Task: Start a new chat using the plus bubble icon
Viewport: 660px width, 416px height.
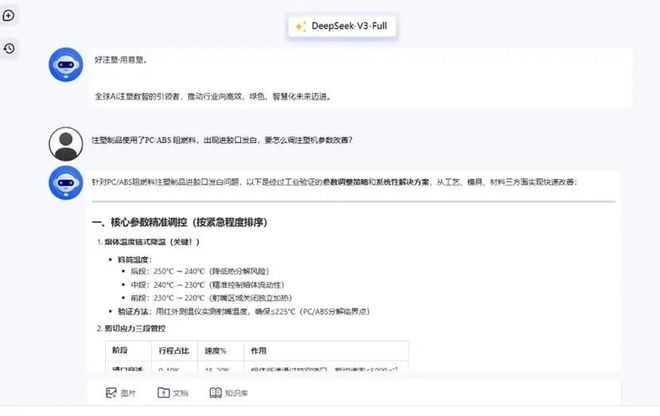Action: 8,16
